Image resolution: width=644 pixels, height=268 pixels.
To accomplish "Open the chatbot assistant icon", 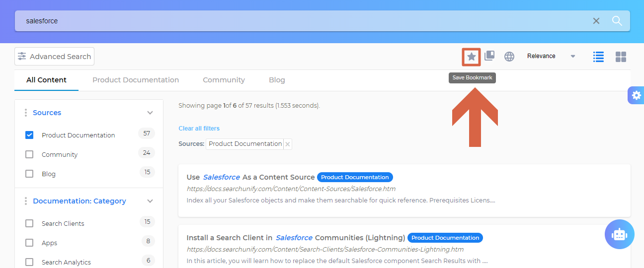I will (x=619, y=234).
